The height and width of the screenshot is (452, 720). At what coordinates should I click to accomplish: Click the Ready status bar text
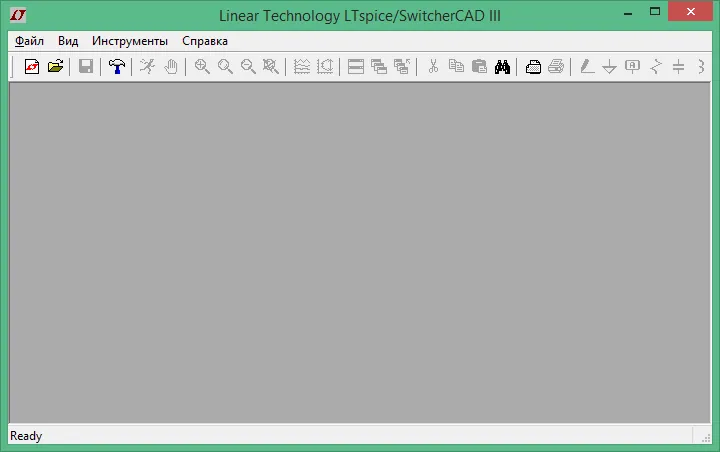[x=26, y=435]
